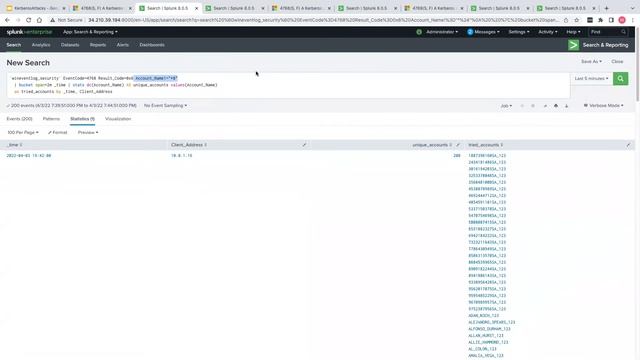Open the App: Search & Reporting dropdown

[x=90, y=32]
